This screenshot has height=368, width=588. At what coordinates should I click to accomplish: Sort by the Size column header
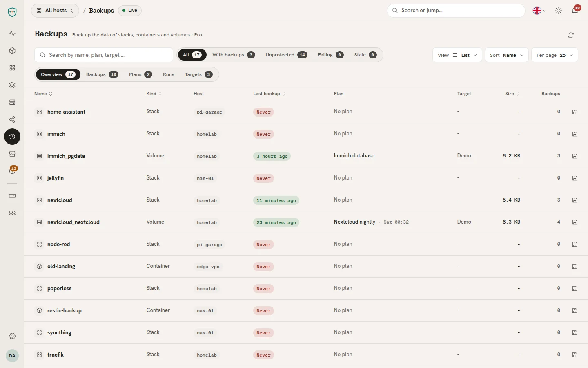coord(512,94)
